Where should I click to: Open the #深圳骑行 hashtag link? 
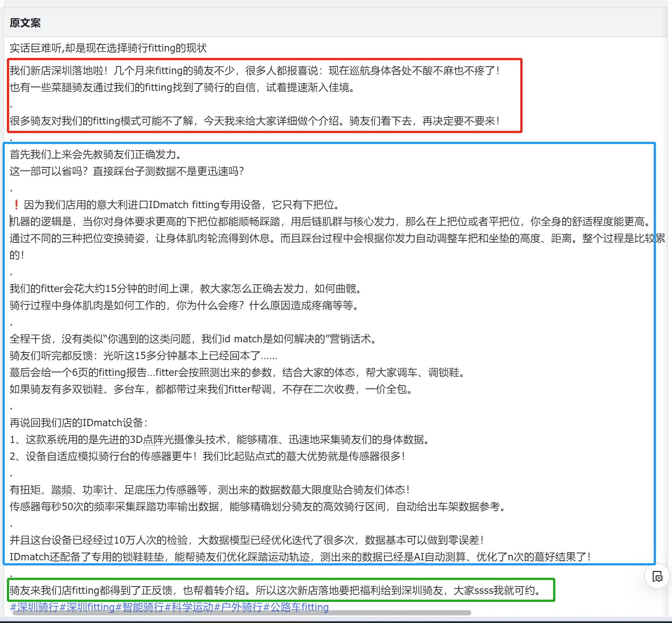coord(35,607)
